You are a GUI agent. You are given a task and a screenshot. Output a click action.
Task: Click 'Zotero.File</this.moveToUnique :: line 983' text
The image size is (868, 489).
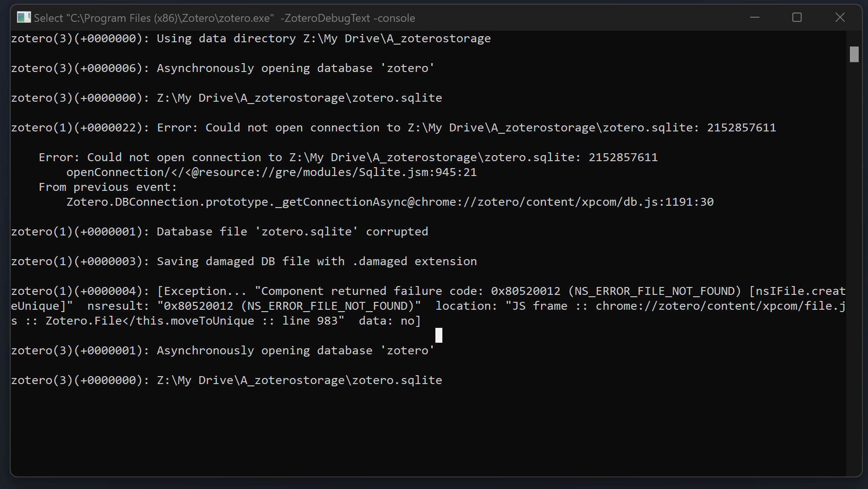click(x=195, y=321)
